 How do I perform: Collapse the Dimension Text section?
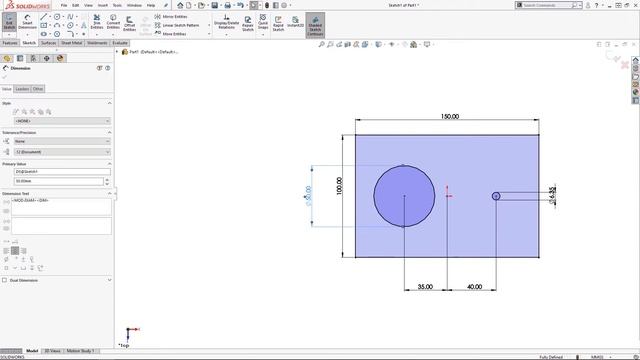[x=109, y=193]
